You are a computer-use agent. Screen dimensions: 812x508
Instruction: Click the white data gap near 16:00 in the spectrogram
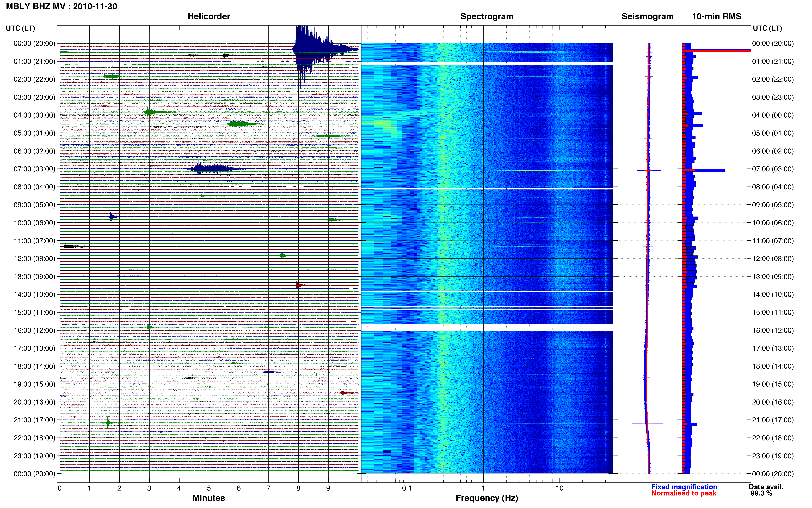487,327
